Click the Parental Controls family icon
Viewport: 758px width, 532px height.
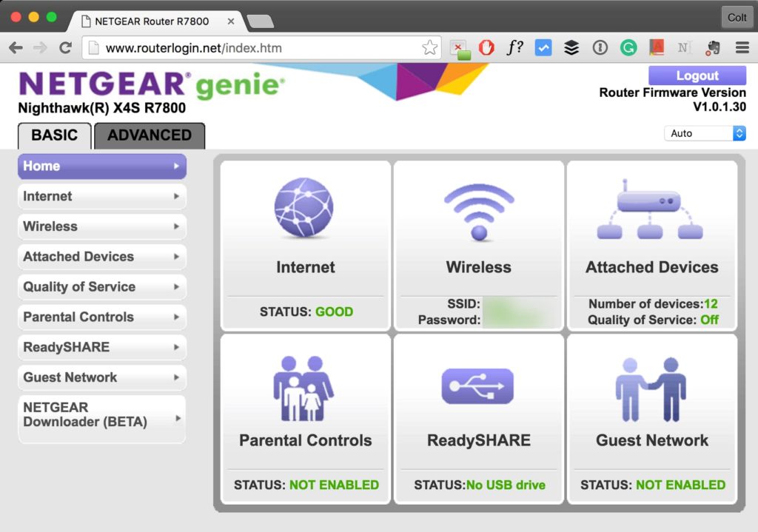(304, 387)
